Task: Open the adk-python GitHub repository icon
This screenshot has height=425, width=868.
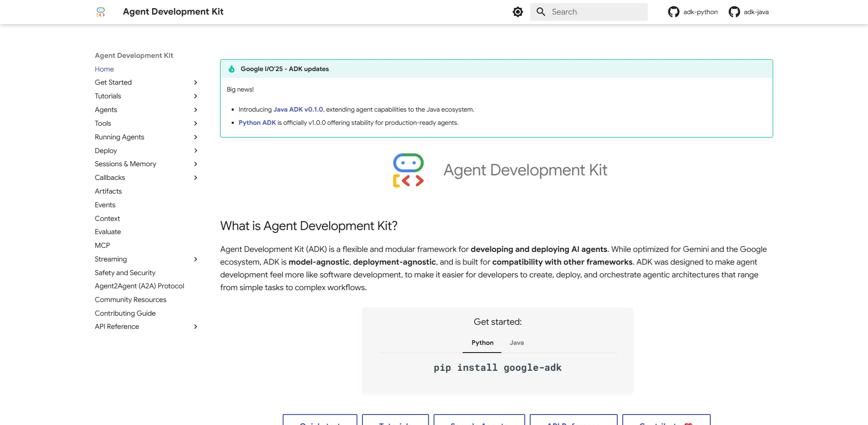Action: pyautogui.click(x=674, y=12)
